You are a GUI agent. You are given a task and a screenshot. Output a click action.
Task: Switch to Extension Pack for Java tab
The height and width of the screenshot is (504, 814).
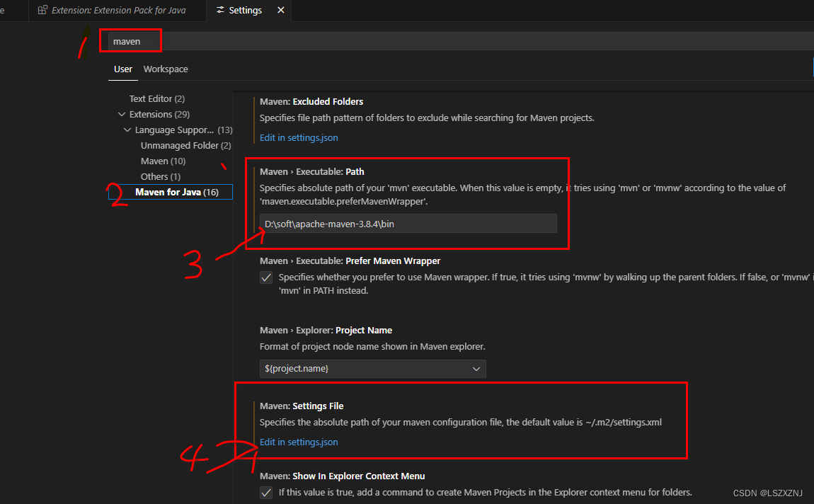coord(117,10)
